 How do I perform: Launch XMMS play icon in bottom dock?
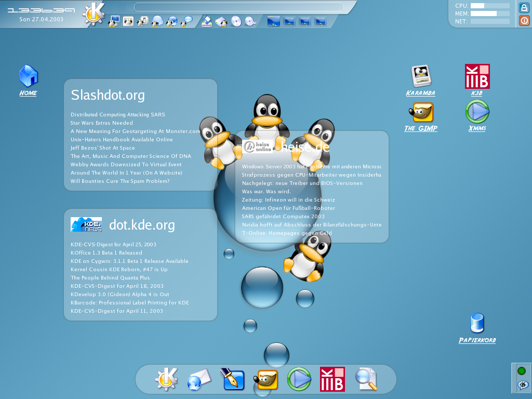coord(299,379)
